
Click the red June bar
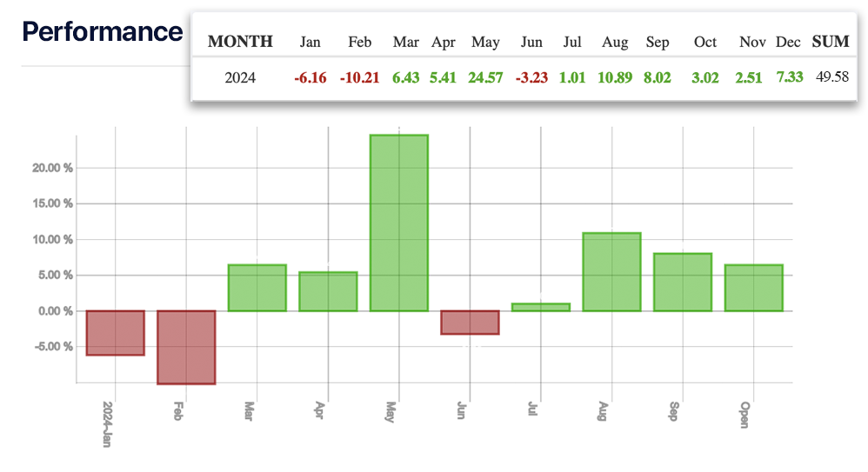pos(470,322)
